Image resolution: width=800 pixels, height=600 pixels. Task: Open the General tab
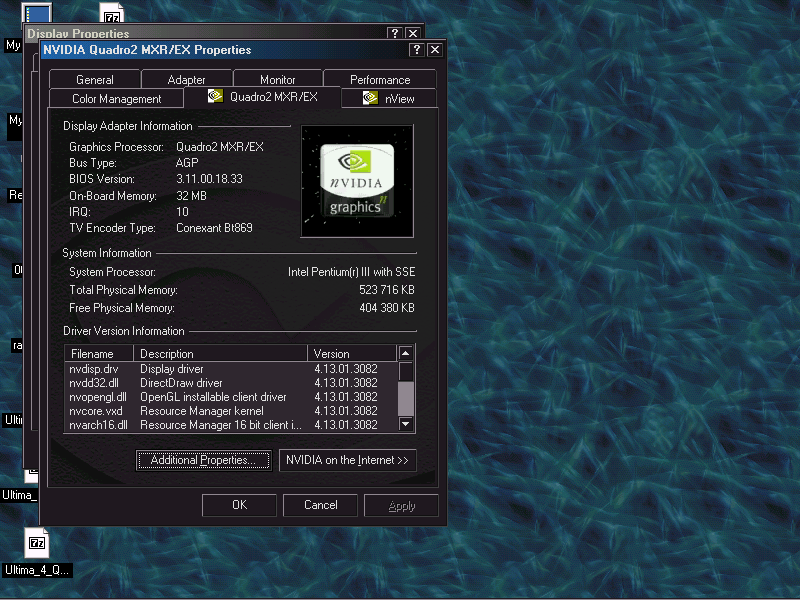[x=95, y=80]
